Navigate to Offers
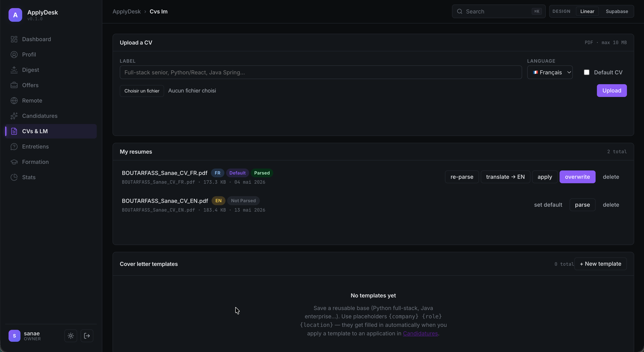 tap(51, 85)
